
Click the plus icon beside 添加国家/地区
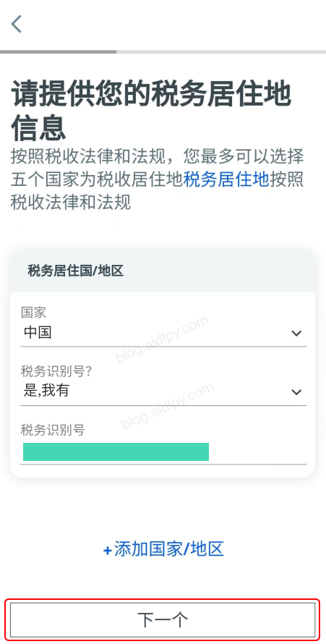[108, 551]
